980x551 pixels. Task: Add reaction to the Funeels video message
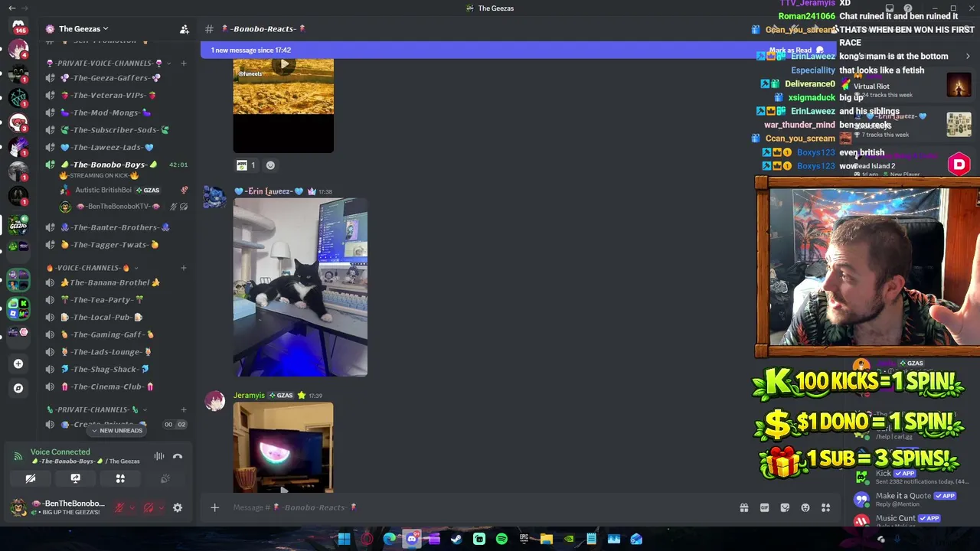270,165
